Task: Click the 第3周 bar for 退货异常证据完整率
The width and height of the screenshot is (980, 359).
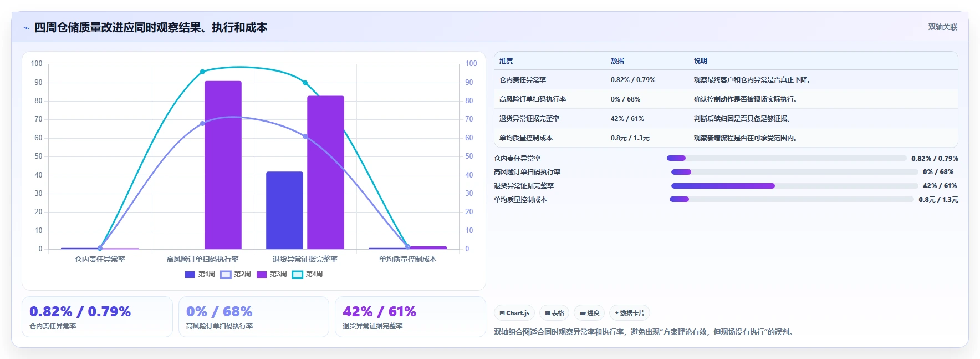Action: pos(326,173)
